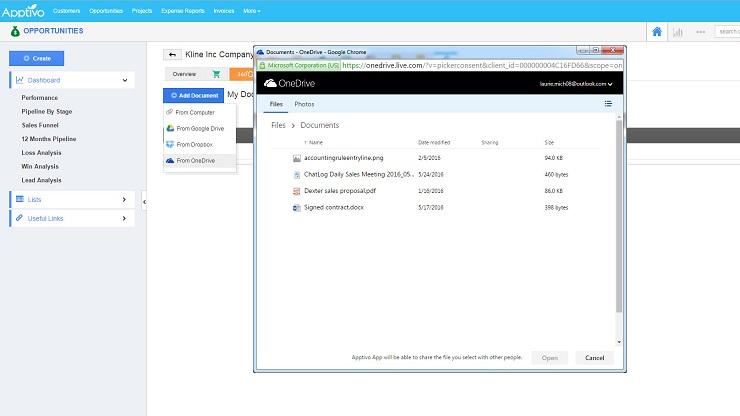Viewport: 740px width, 416px height.
Task: Switch to the Photos tab in OneDrive
Action: 304,104
